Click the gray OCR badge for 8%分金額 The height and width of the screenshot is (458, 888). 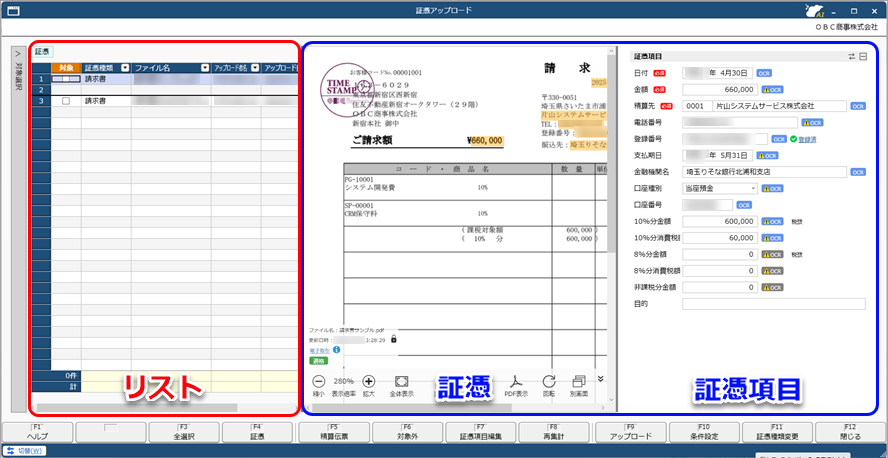point(772,254)
